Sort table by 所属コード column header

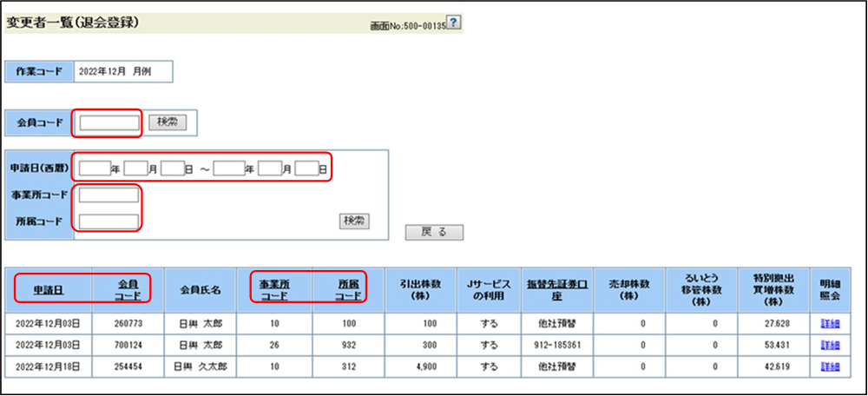pos(348,289)
